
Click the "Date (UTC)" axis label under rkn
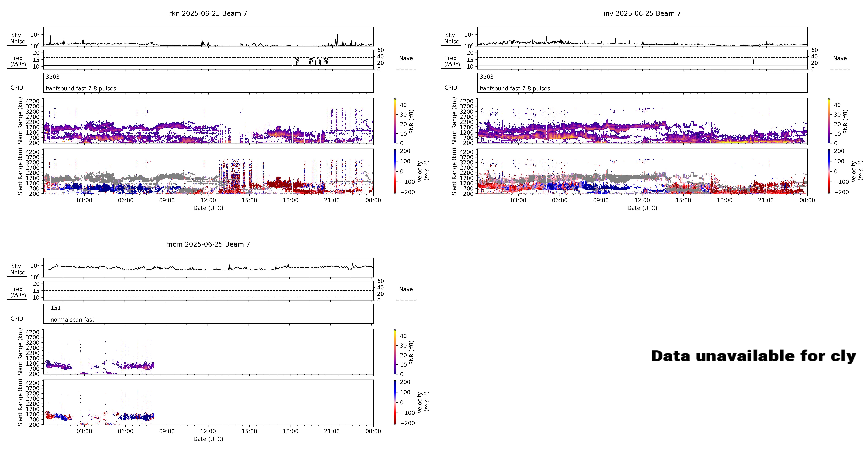tap(208, 208)
